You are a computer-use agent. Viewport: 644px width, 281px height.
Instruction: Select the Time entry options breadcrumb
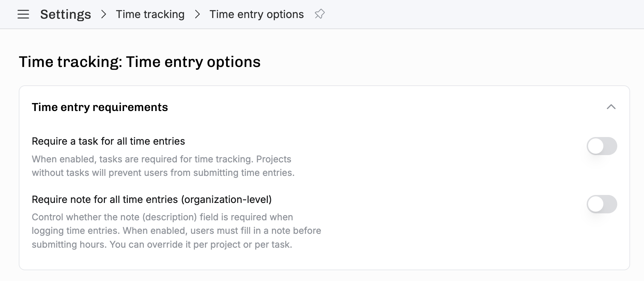click(257, 14)
